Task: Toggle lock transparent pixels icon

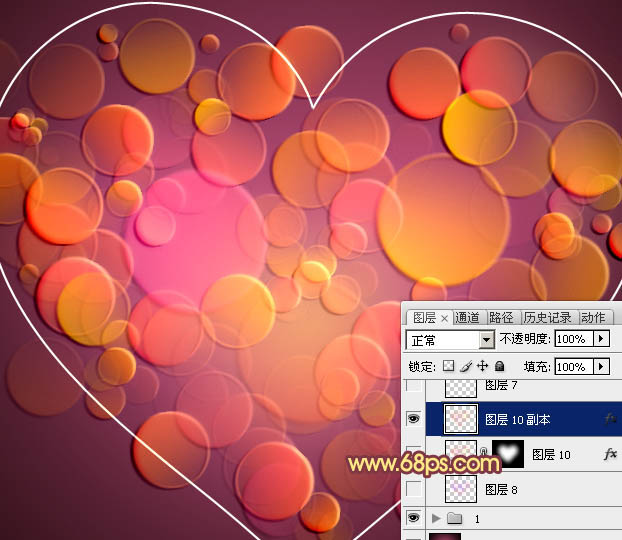Action: point(449,366)
